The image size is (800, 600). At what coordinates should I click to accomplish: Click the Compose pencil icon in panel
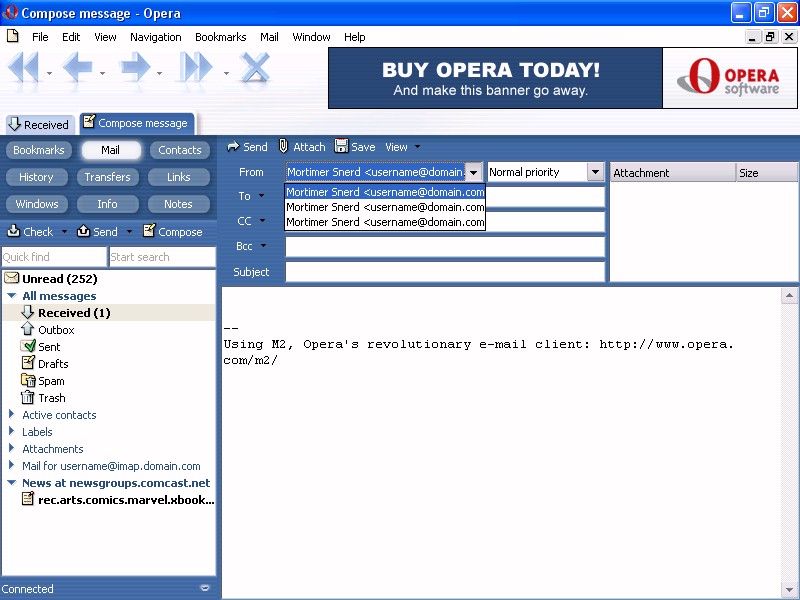pos(149,231)
